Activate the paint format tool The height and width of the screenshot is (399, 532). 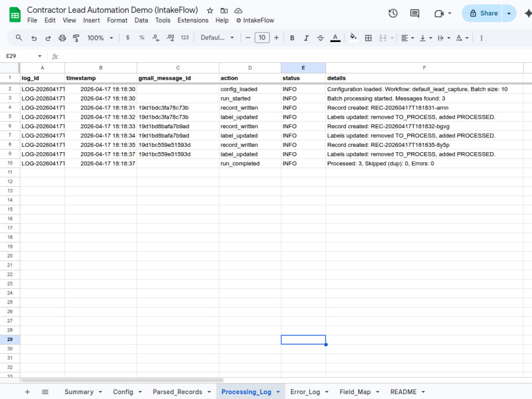coord(76,38)
